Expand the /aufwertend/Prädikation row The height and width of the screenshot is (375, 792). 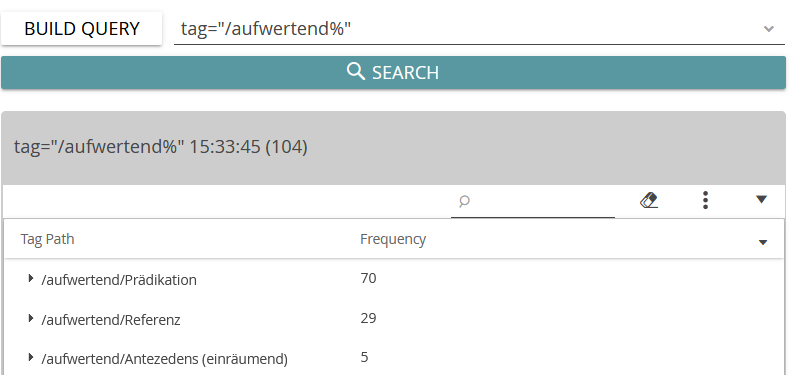coord(31,278)
